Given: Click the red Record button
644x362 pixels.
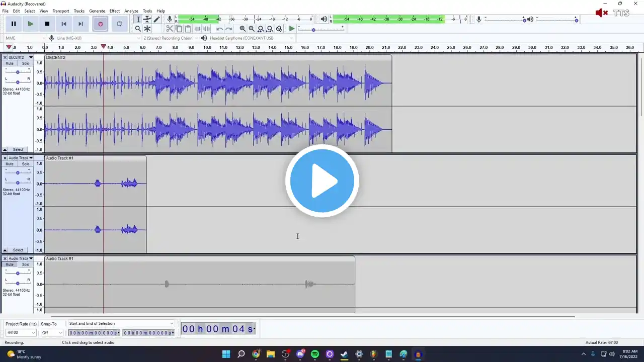Looking at the screenshot, I should [100, 24].
